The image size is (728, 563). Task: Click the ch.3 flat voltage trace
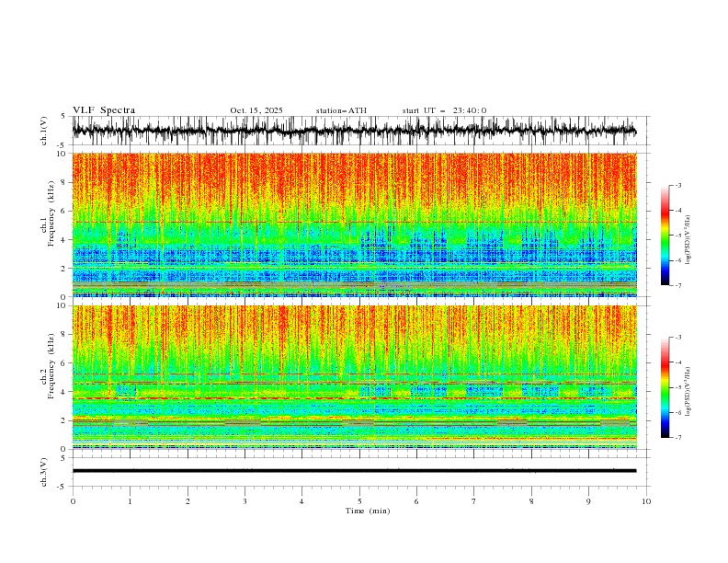click(355, 471)
